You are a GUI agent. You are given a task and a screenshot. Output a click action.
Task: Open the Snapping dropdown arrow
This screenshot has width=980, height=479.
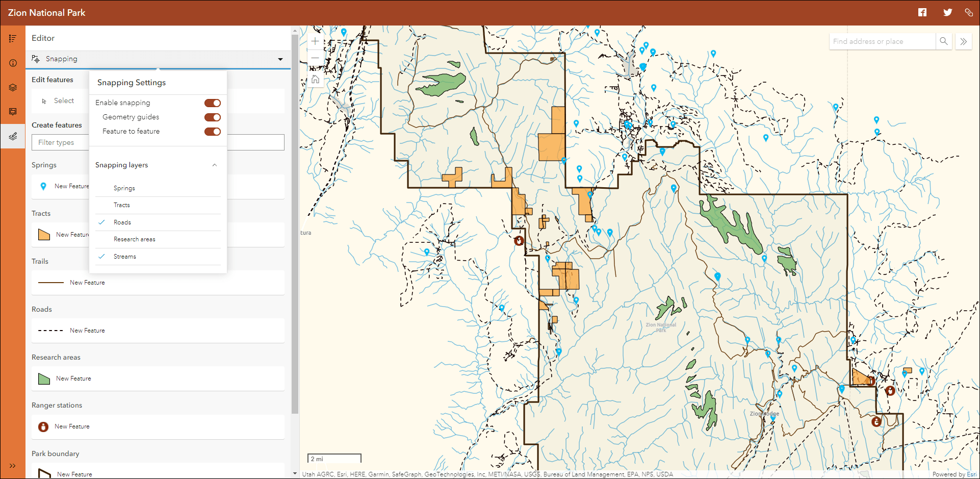point(280,59)
